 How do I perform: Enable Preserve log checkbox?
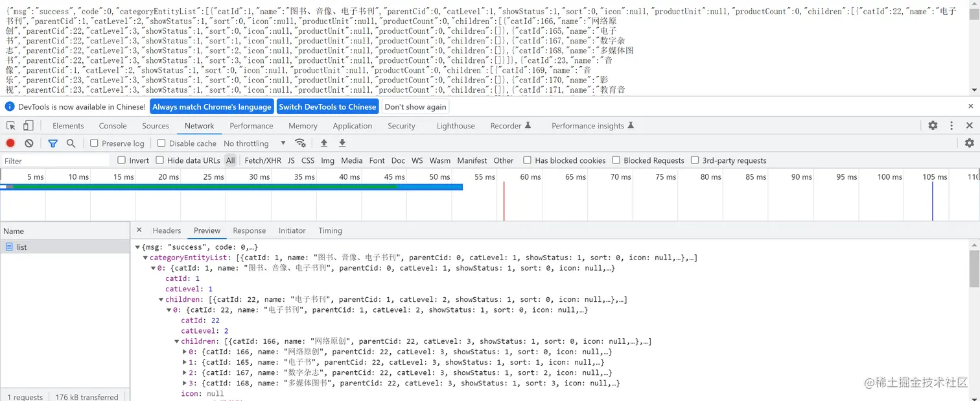pos(94,143)
